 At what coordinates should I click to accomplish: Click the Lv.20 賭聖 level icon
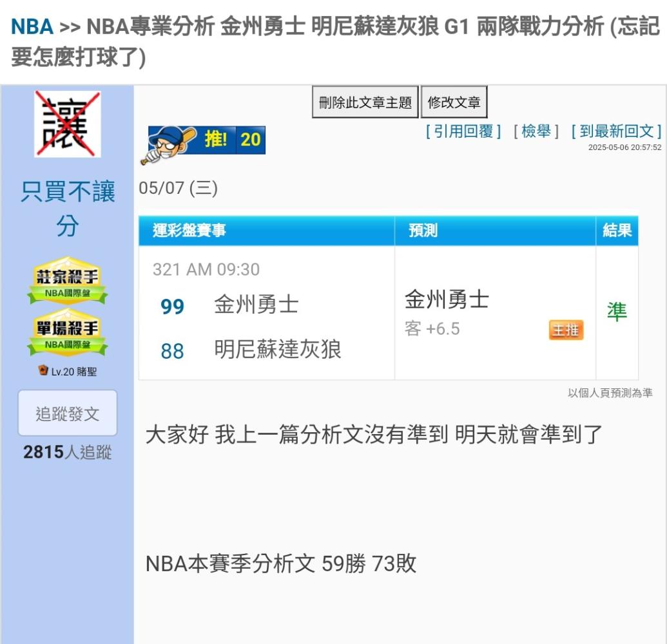(43, 370)
